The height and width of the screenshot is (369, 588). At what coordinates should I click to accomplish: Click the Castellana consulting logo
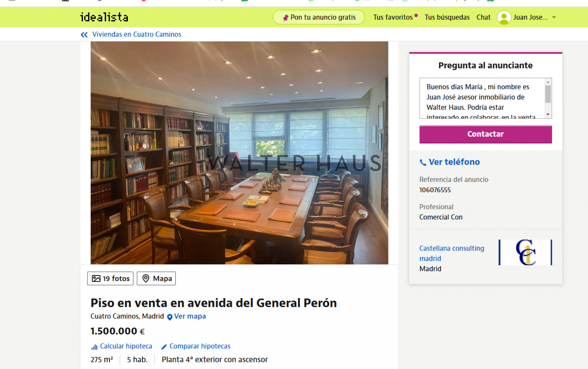pos(526,252)
